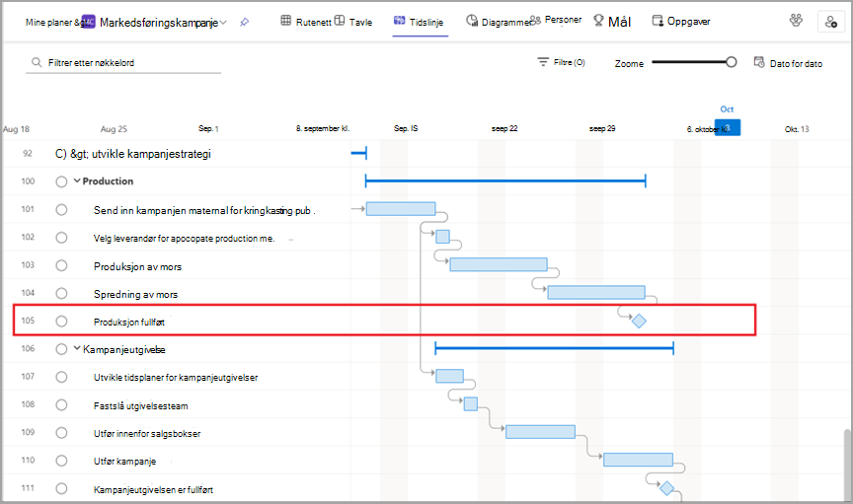Select the Utfør kampanje Gantt bar
The width and height of the screenshot is (853, 504).
638,460
